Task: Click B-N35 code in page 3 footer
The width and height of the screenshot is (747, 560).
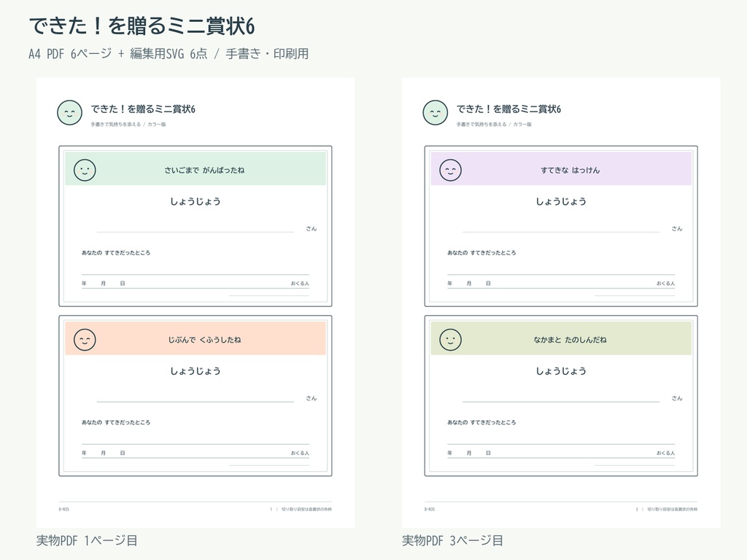Action: [430, 509]
